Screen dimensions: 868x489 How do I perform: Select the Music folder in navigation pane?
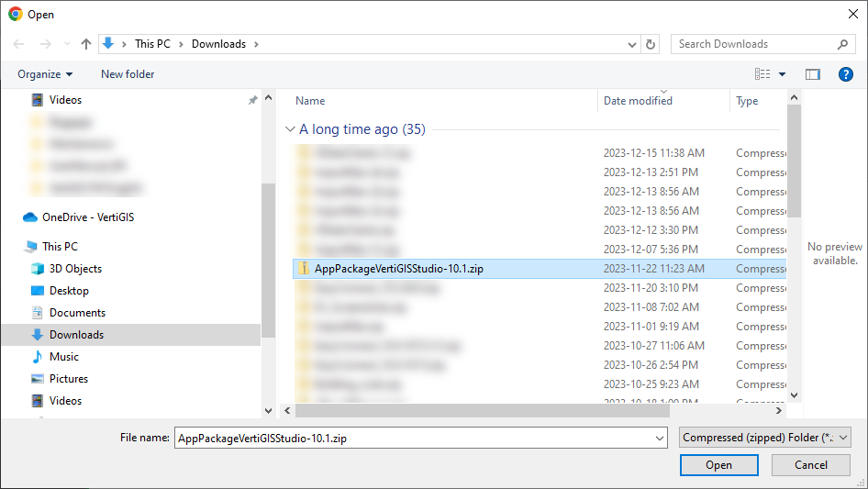click(63, 357)
